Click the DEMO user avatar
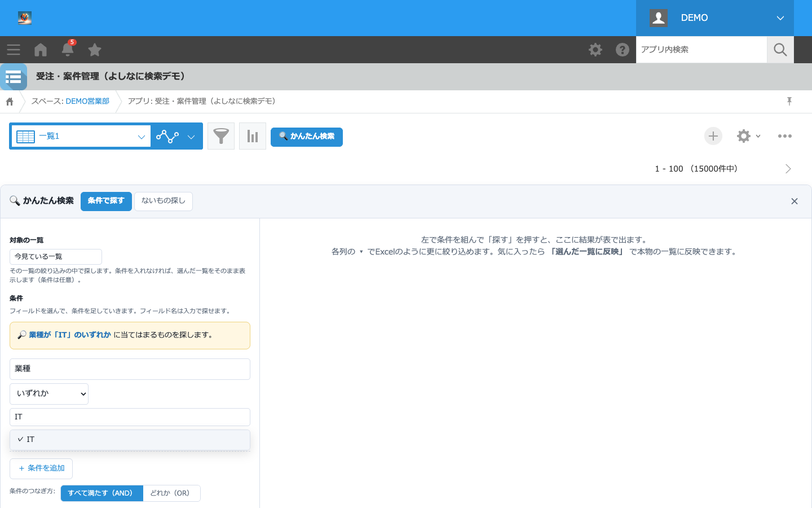The image size is (812, 508). point(659,17)
